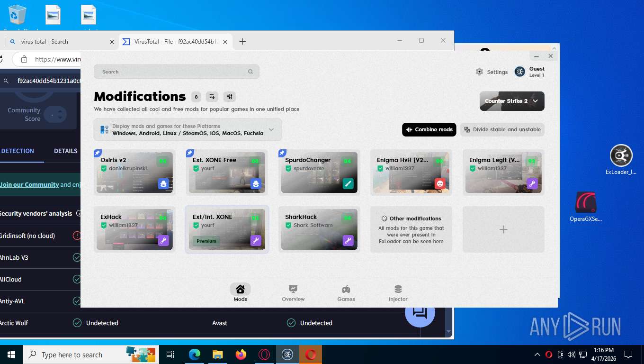The height and width of the screenshot is (364, 644).
Task: Open the SpurdoChanger mod card
Action: pyautogui.click(x=319, y=173)
